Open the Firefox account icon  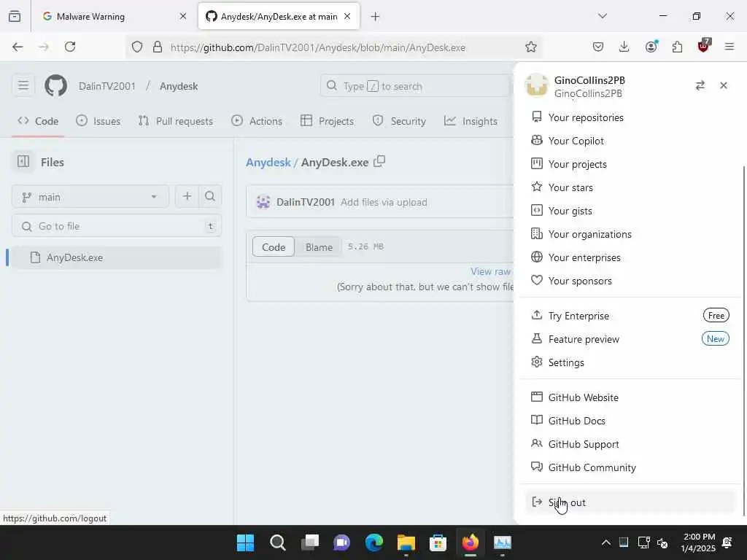point(651,47)
